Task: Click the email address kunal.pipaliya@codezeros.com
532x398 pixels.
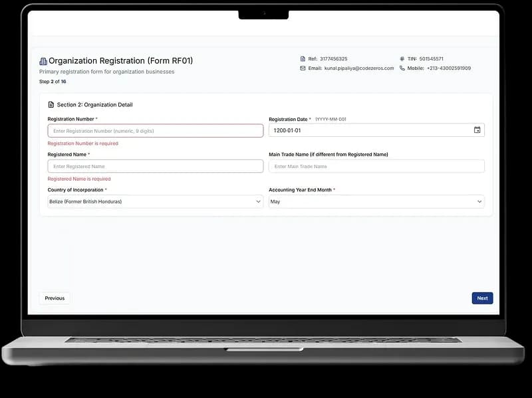Action: tap(359, 68)
